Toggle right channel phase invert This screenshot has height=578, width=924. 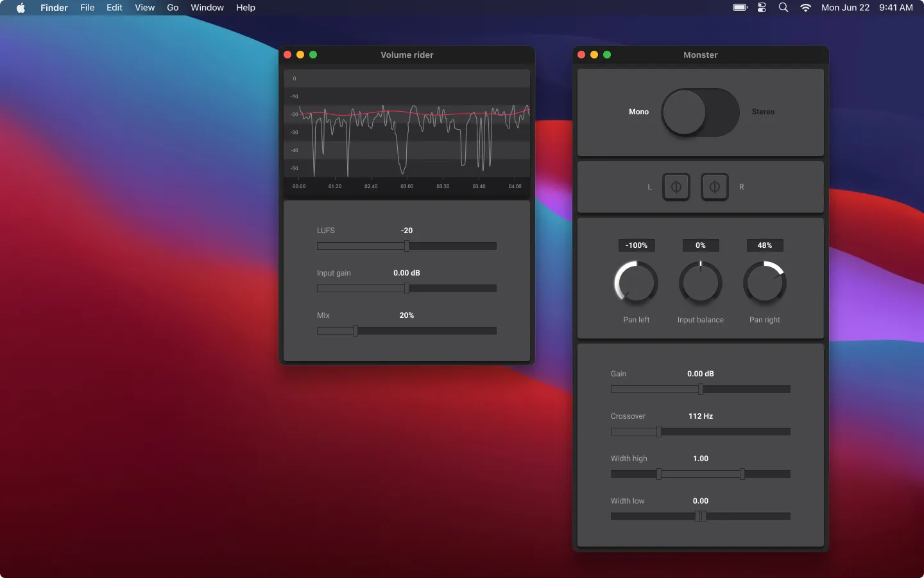(x=714, y=187)
